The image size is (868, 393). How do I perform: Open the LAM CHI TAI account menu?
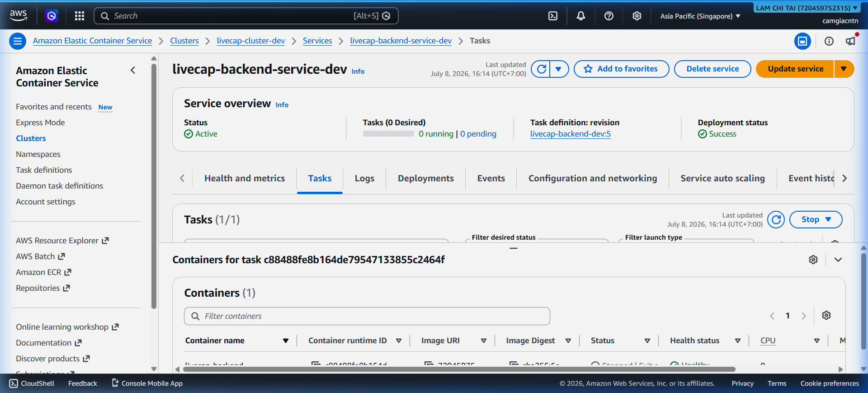(x=807, y=8)
